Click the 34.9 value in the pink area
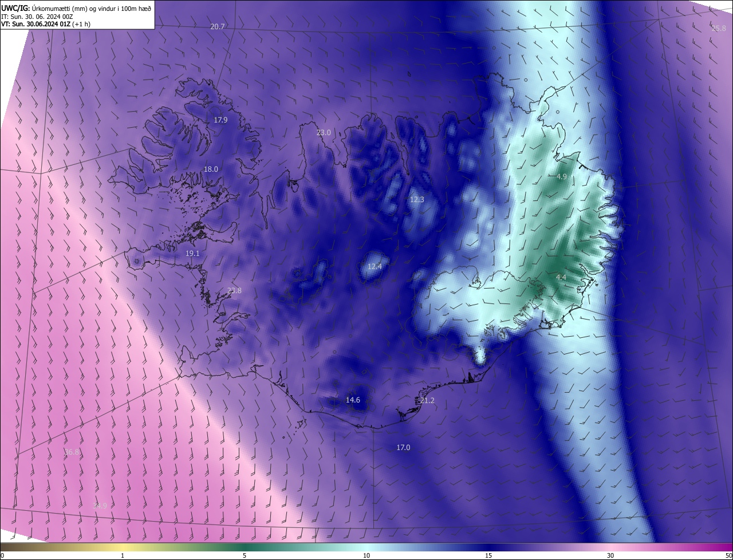 [100, 506]
